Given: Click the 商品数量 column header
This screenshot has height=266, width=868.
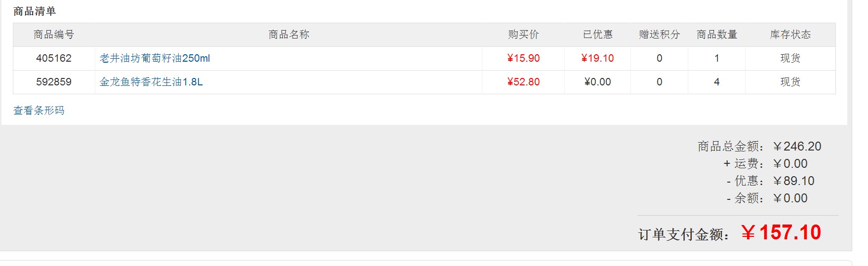Looking at the screenshot, I should coord(716,35).
